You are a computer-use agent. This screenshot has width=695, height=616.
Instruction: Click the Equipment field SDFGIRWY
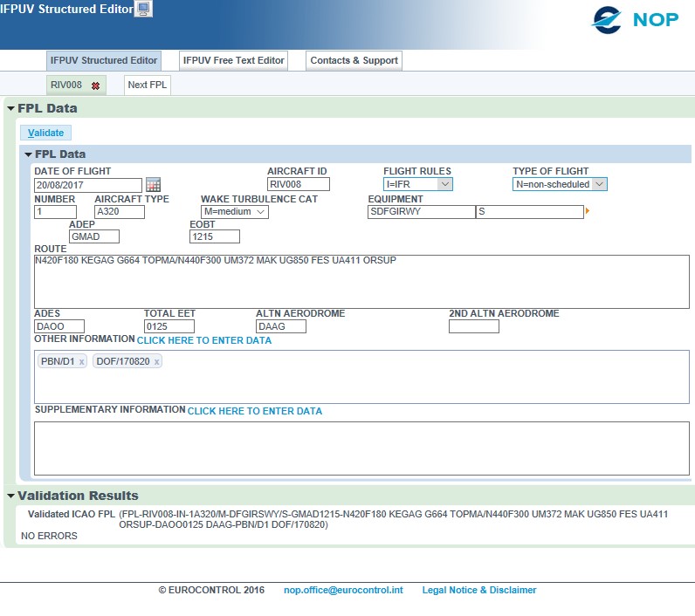[421, 212]
